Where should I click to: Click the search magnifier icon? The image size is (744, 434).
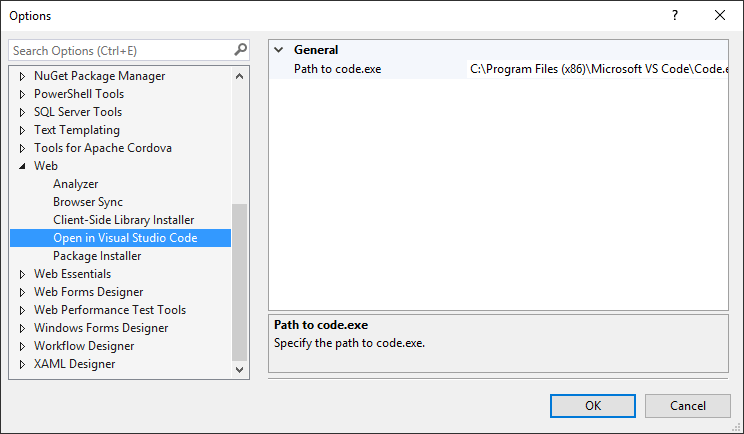pyautogui.click(x=241, y=50)
